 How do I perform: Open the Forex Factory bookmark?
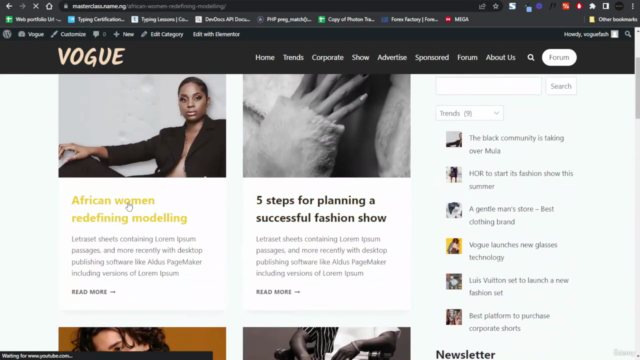pyautogui.click(x=410, y=19)
